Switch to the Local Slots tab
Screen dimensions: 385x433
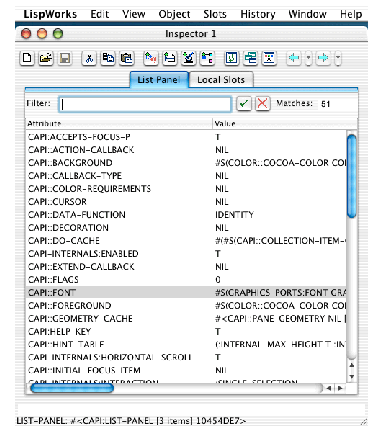(221, 80)
